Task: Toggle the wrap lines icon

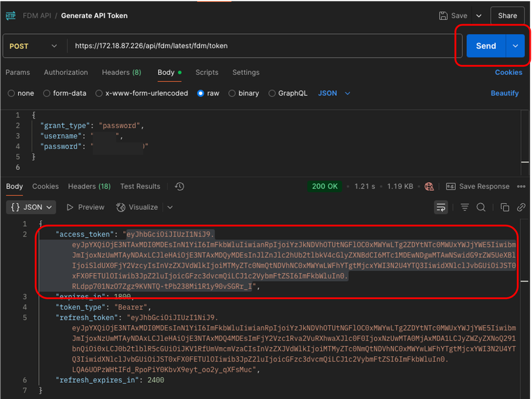Action: click(441, 207)
